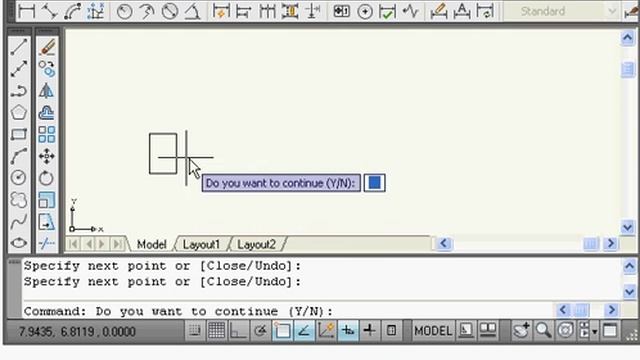Select the Polygon tool
Image resolution: width=640 pixels, height=360 pixels.
pyautogui.click(x=19, y=112)
